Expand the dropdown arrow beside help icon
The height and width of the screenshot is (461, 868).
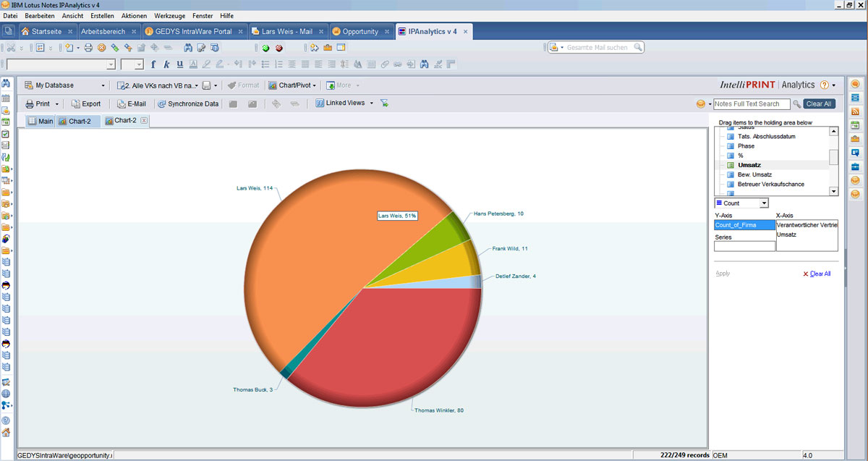[x=833, y=85]
